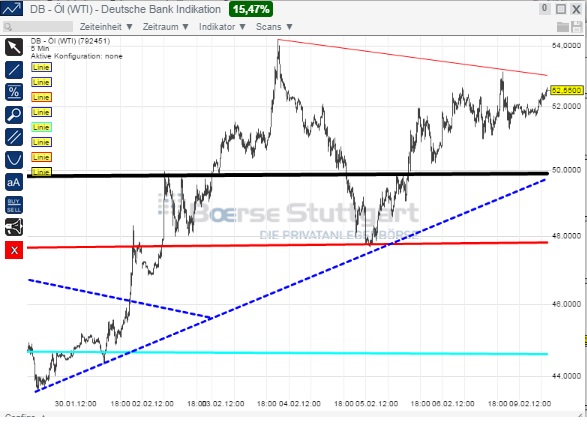The width and height of the screenshot is (587, 425).
Task: Click the 'Aktive Konfiguration: none' text
Action: pos(76,56)
